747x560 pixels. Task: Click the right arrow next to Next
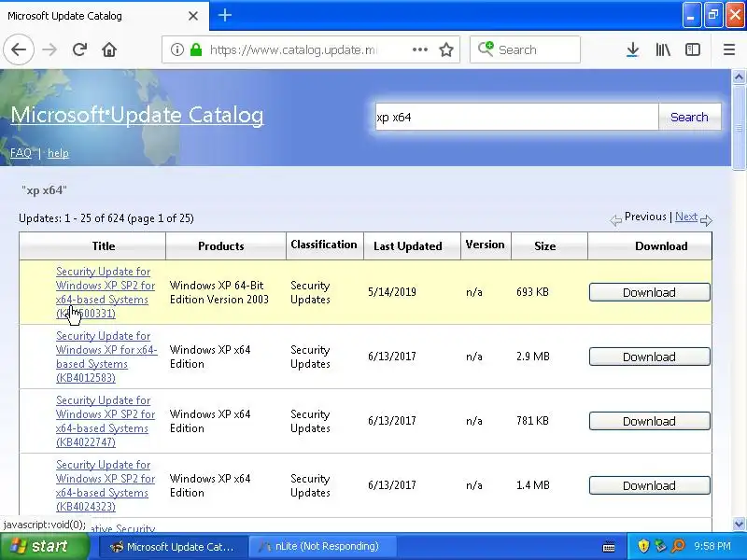click(706, 220)
